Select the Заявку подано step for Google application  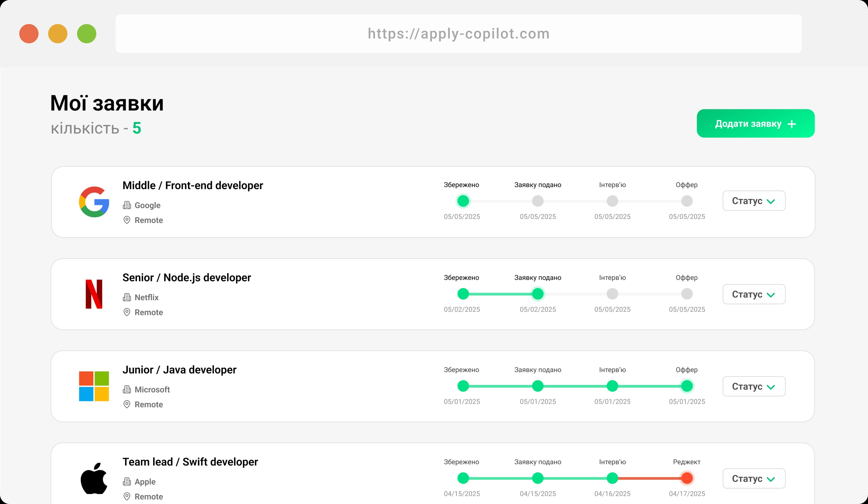[538, 201]
